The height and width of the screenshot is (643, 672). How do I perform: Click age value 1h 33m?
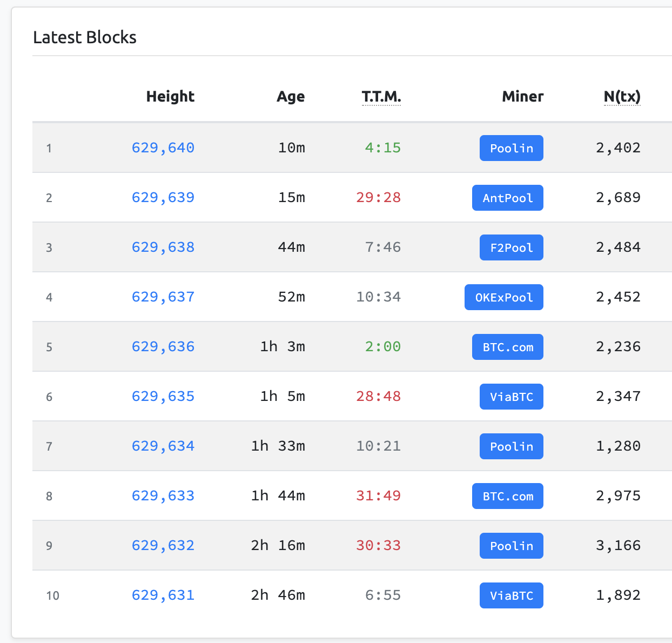(x=278, y=446)
